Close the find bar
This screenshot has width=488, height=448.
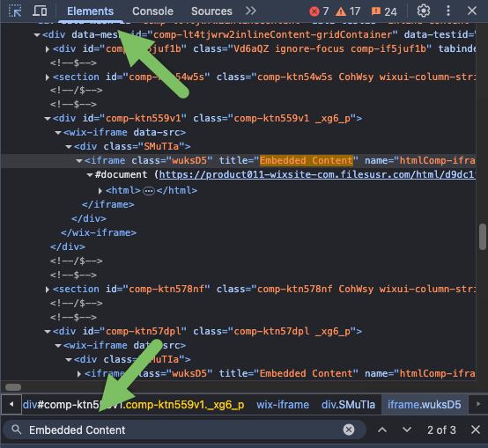[476, 430]
